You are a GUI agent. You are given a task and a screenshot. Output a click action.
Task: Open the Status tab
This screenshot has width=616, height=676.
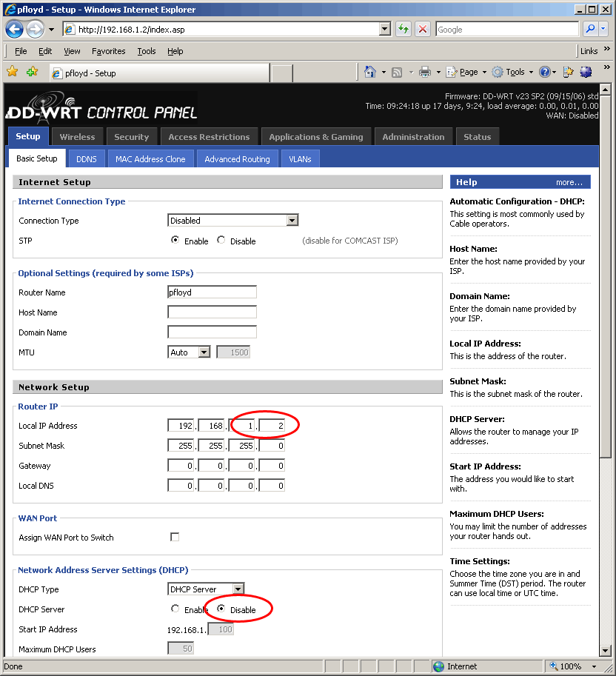pyautogui.click(x=478, y=137)
